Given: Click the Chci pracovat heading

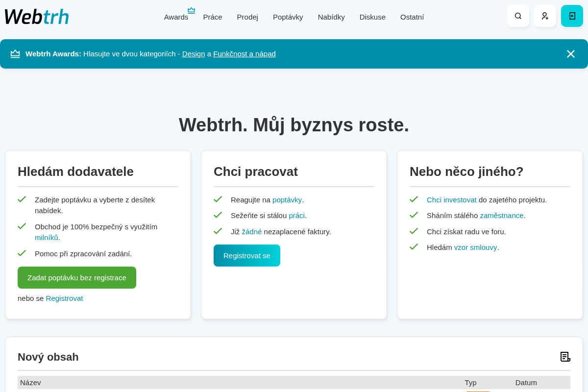Looking at the screenshot, I should 256,171.
